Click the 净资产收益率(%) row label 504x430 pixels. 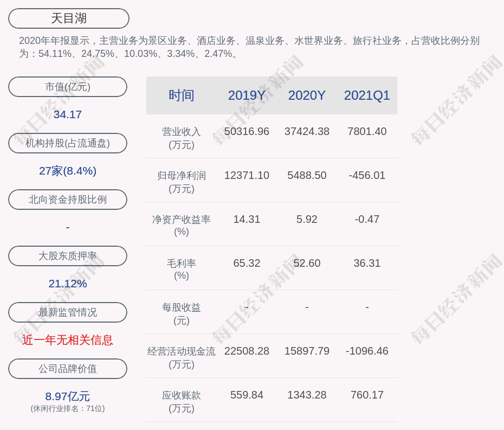[182, 226]
